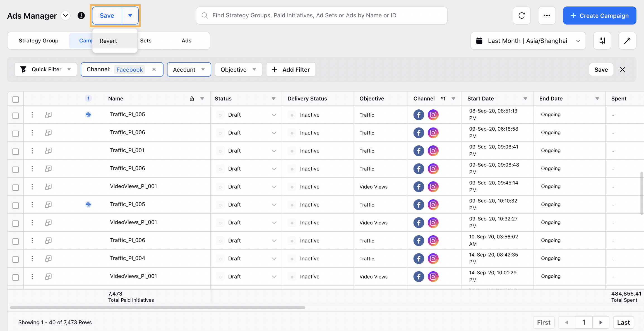Viewport: 644px width, 331px height.
Task: Open row menu for first Traffic_PI_005
Action: (32, 115)
